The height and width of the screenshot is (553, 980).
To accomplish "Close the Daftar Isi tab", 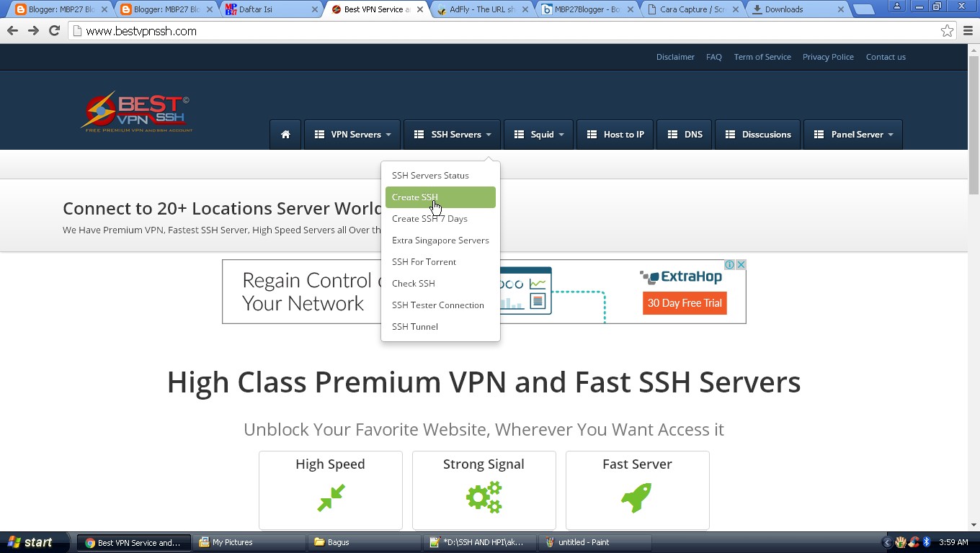I will (x=315, y=9).
